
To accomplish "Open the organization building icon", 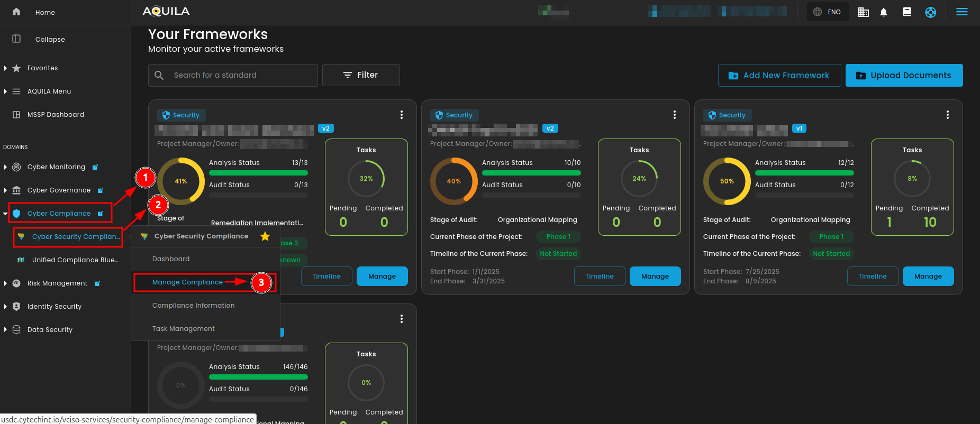I will (863, 12).
